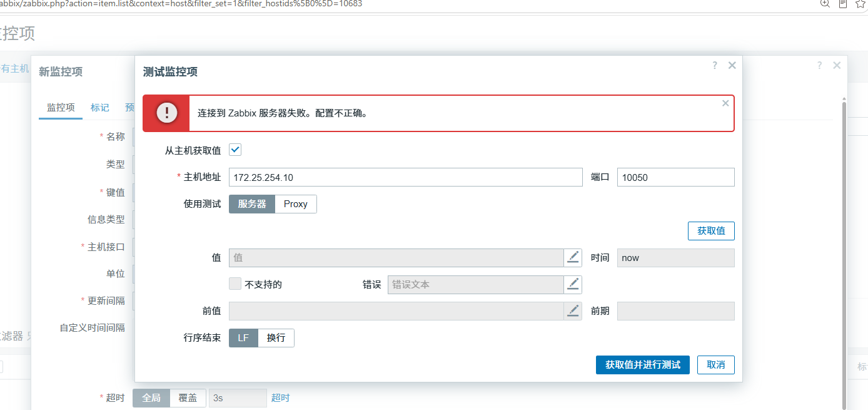Click the 端口 input field
The image size is (868, 410).
pos(676,177)
